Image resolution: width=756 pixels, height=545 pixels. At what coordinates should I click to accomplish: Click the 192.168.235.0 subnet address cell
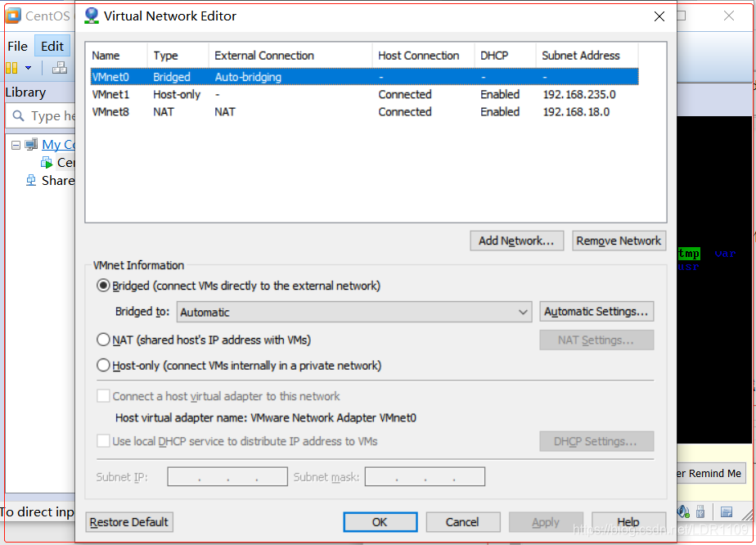(x=579, y=95)
